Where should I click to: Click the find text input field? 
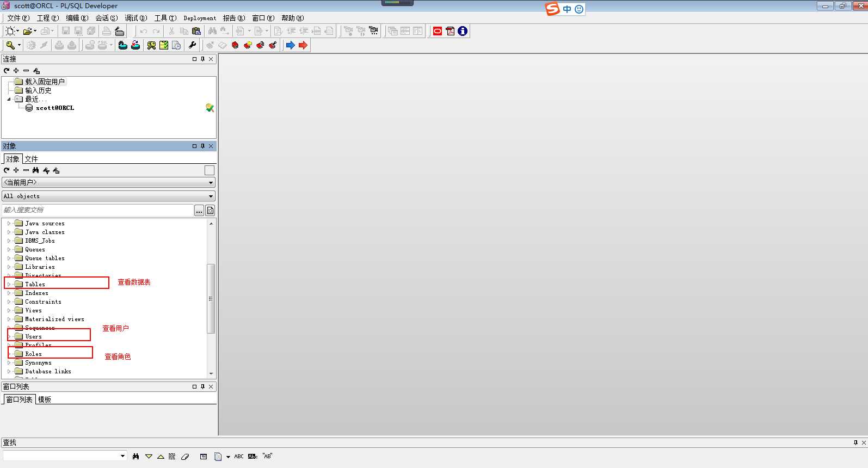tap(61, 456)
